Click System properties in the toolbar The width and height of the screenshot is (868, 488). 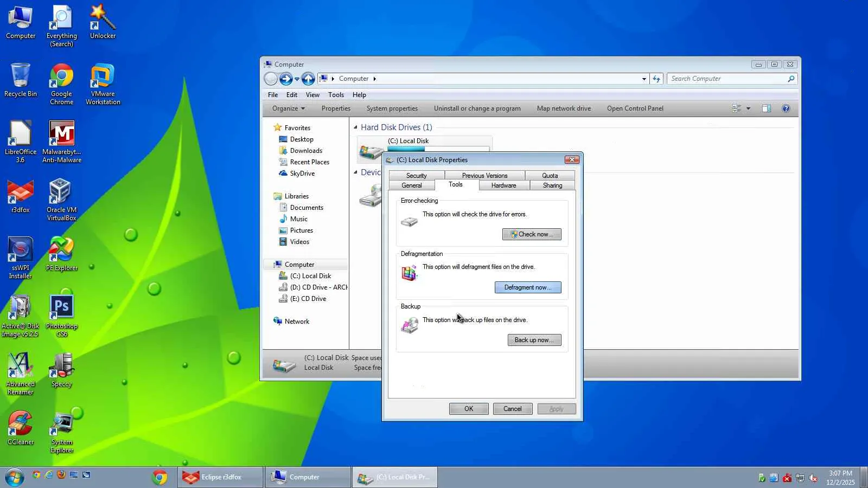pos(392,108)
